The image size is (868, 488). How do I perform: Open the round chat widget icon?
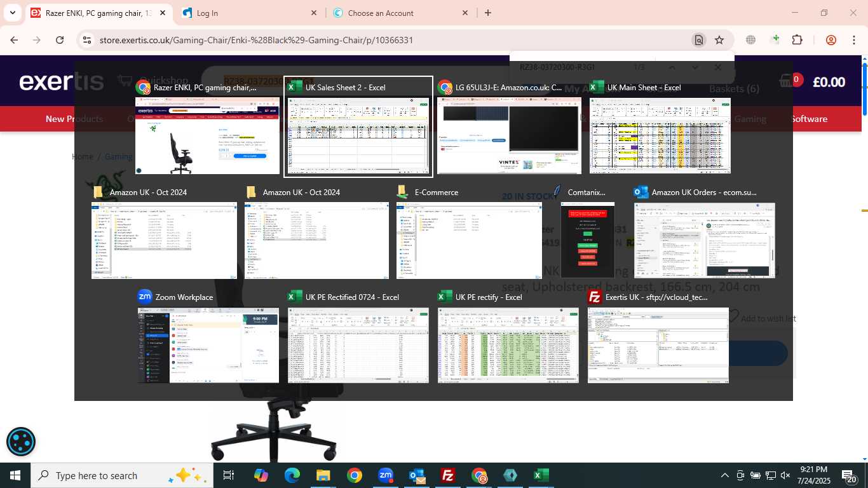[21, 442]
